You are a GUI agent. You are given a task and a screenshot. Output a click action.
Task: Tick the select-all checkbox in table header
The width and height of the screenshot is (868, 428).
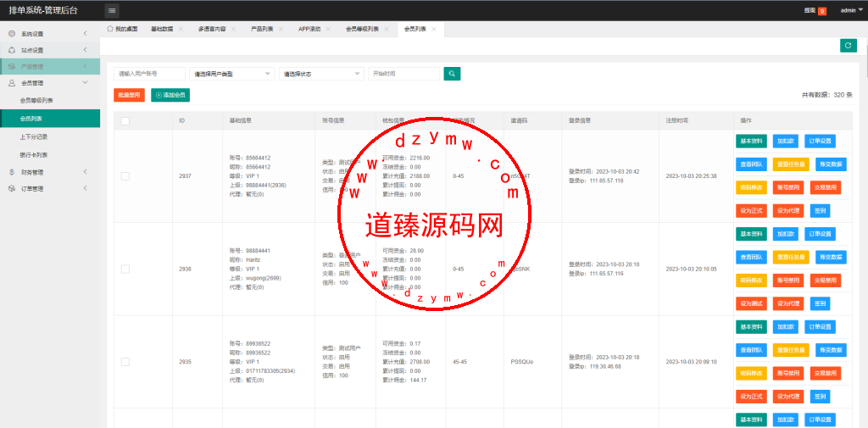[x=125, y=120]
